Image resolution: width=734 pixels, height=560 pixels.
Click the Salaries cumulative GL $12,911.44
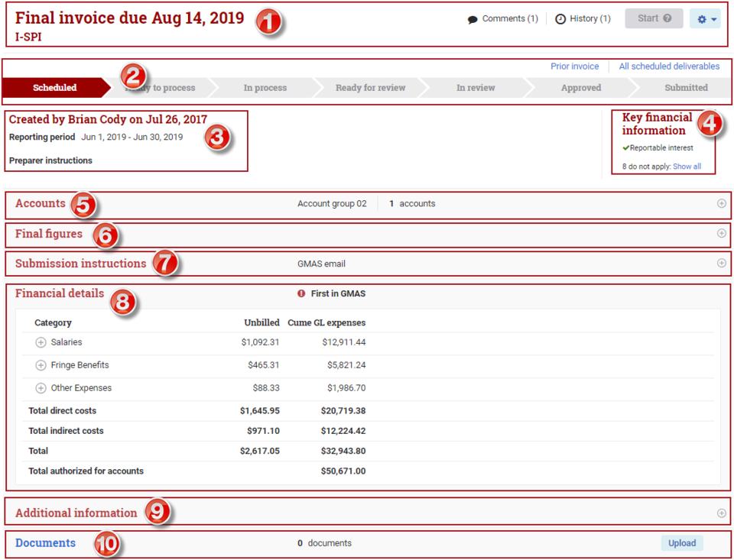343,342
